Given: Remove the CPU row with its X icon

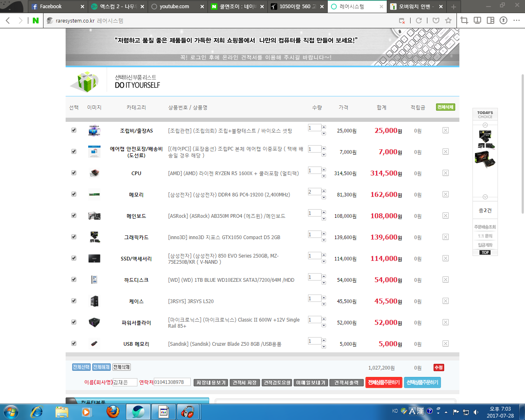Looking at the screenshot, I should (x=445, y=173).
